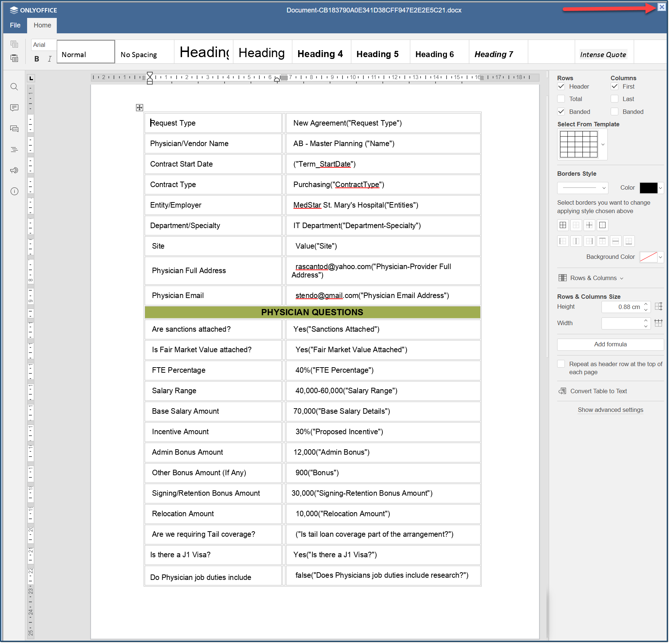Open the Comments panel in left sidebar
The height and width of the screenshot is (644, 670).
pyautogui.click(x=14, y=108)
